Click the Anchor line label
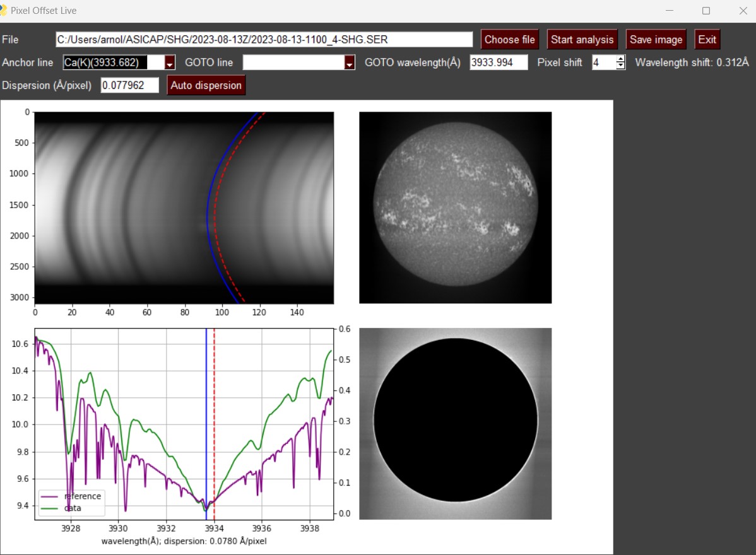Image resolution: width=756 pixels, height=555 pixels. (28, 62)
